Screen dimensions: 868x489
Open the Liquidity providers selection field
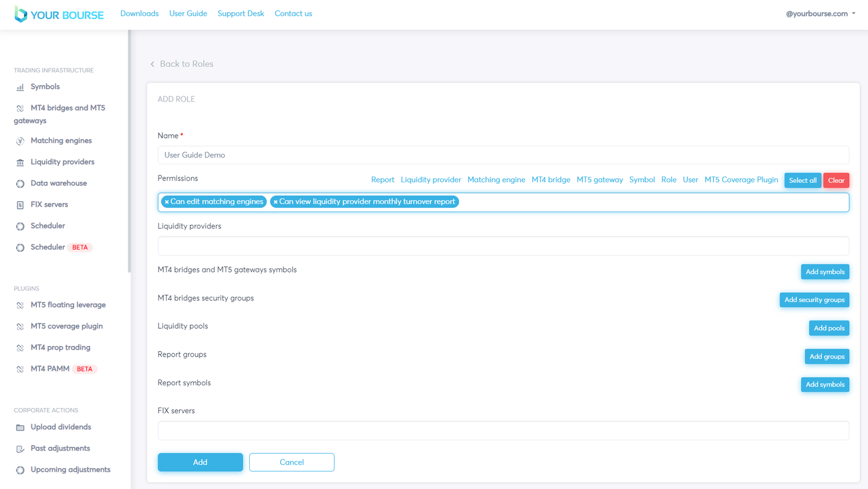[503, 246]
